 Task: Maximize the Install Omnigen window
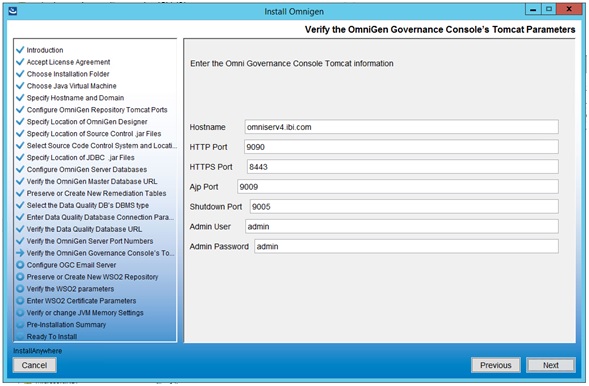pyautogui.click(x=548, y=9)
